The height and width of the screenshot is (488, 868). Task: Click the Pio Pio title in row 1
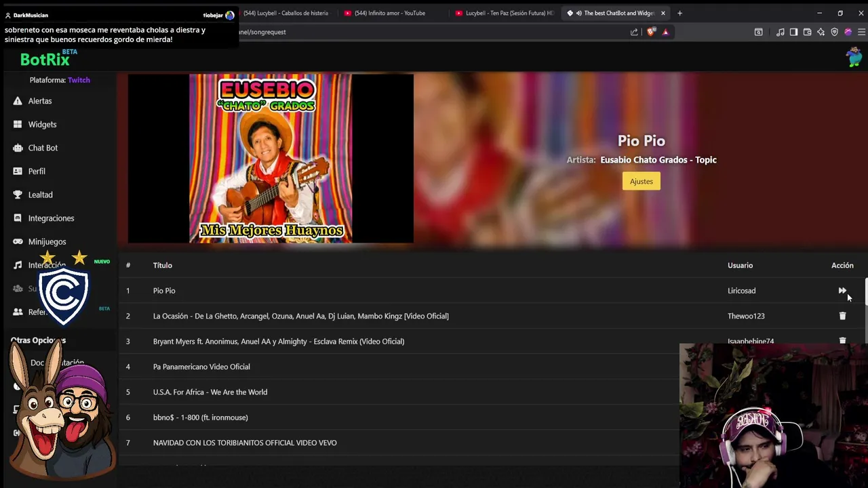(164, 291)
